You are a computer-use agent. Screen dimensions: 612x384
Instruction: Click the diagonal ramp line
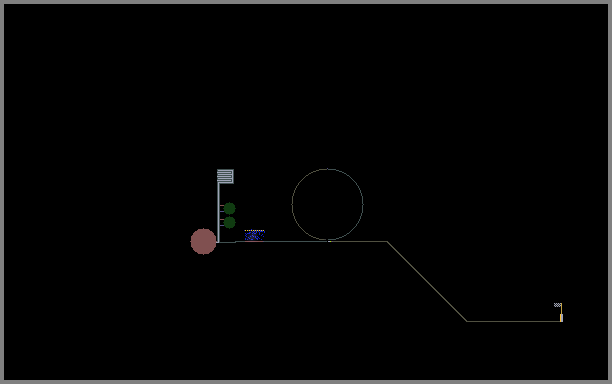pyautogui.click(x=427, y=281)
